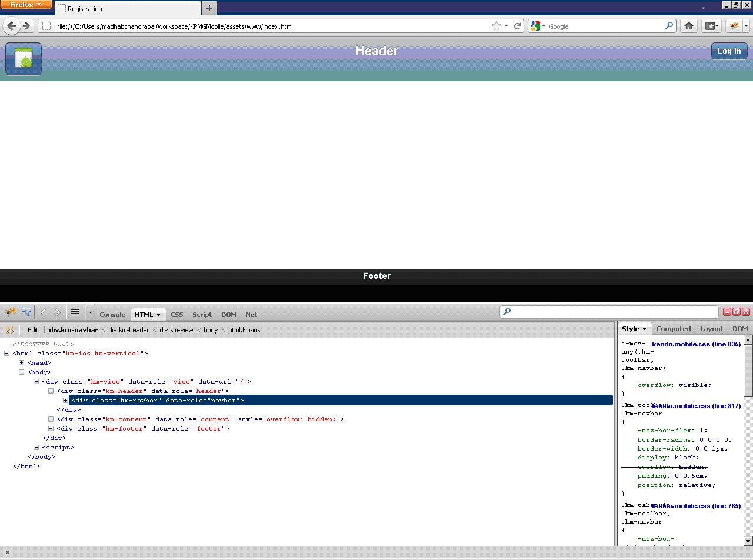
Task: Click the Log In button
Action: pos(729,51)
